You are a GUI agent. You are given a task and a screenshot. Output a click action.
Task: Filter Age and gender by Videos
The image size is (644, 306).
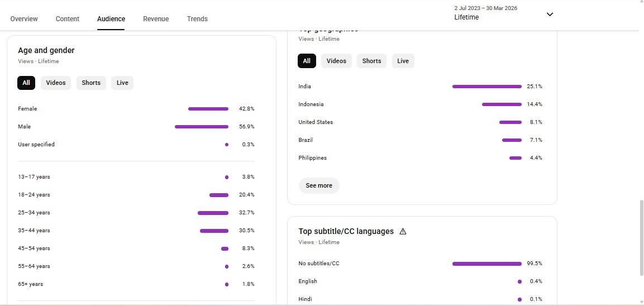(x=56, y=83)
